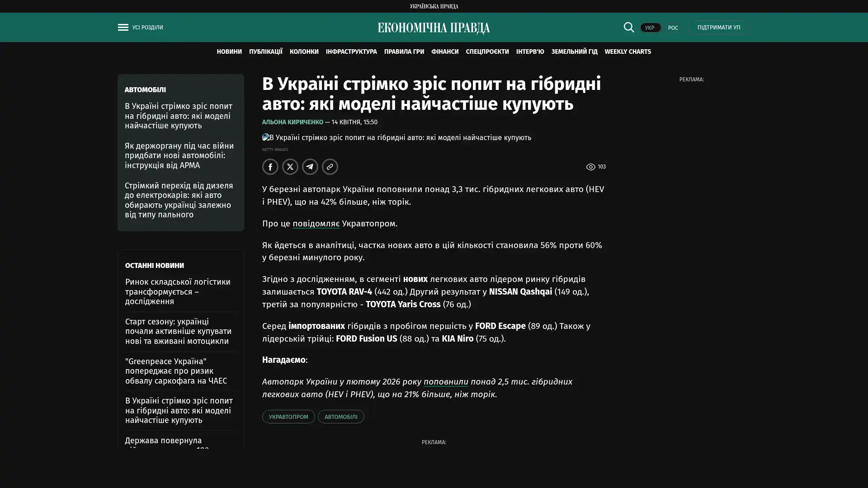Copy article link icon
The width and height of the screenshot is (868, 488).
[330, 167]
